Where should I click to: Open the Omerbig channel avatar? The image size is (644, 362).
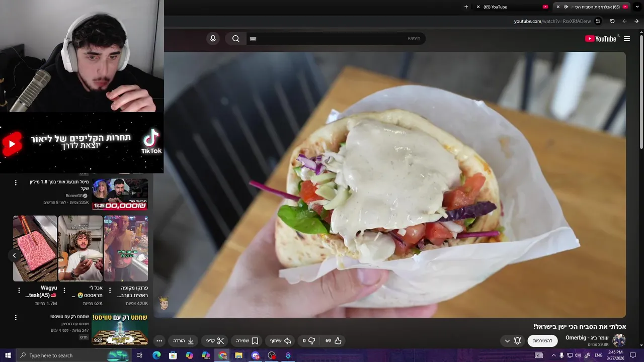(619, 340)
